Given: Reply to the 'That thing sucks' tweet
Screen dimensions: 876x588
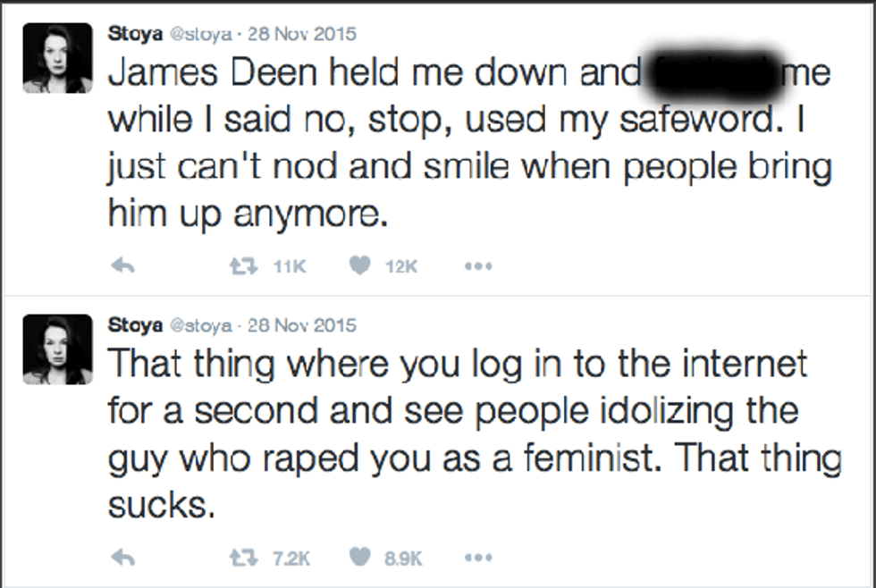Looking at the screenshot, I should [x=123, y=558].
